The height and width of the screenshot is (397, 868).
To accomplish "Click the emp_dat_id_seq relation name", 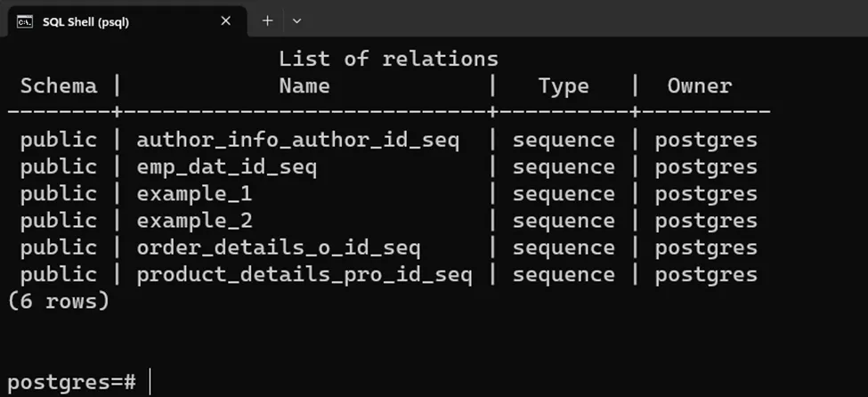I will pos(226,166).
